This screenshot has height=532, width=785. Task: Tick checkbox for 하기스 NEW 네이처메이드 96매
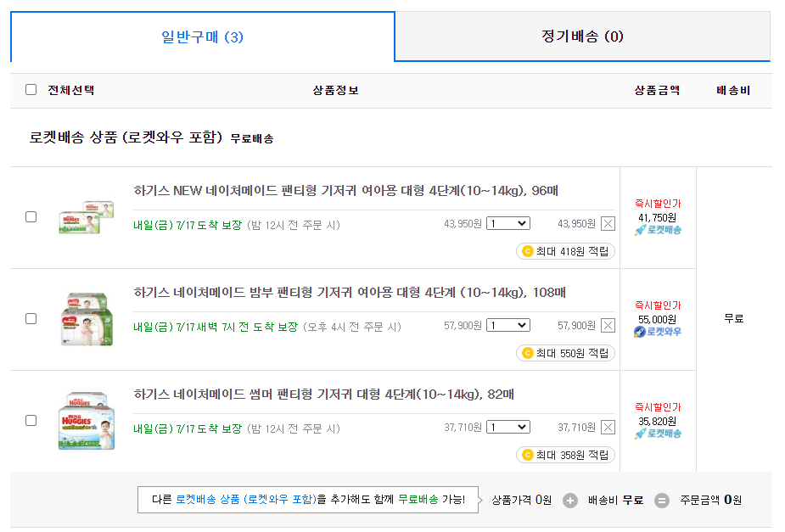31,216
